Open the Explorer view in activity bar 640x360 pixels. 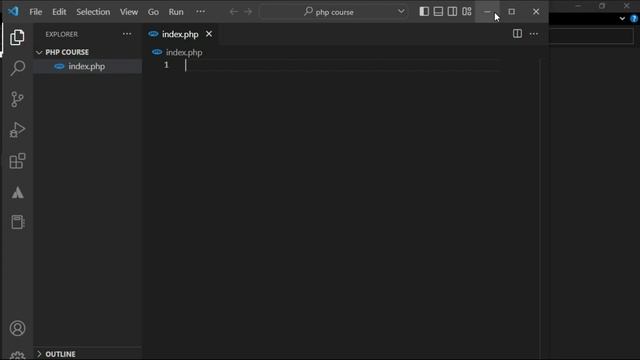pyautogui.click(x=17, y=37)
